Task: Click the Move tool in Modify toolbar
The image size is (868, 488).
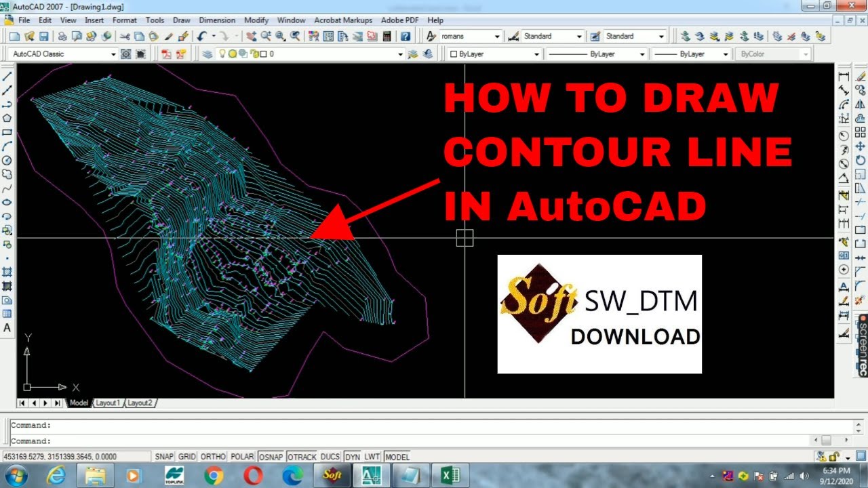Action: click(x=861, y=146)
